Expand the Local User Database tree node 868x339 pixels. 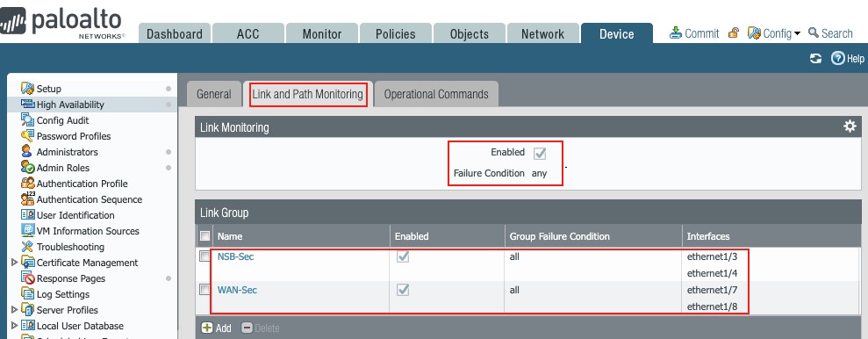[x=14, y=326]
